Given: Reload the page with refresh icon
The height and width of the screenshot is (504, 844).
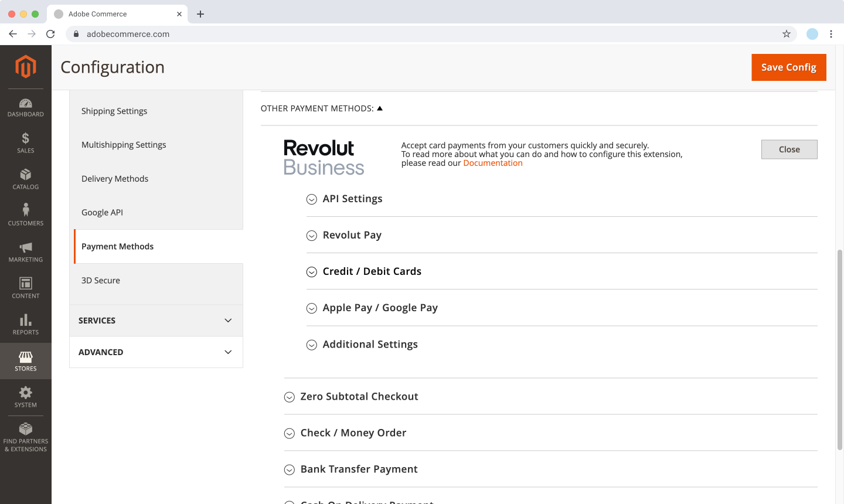Looking at the screenshot, I should (50, 34).
